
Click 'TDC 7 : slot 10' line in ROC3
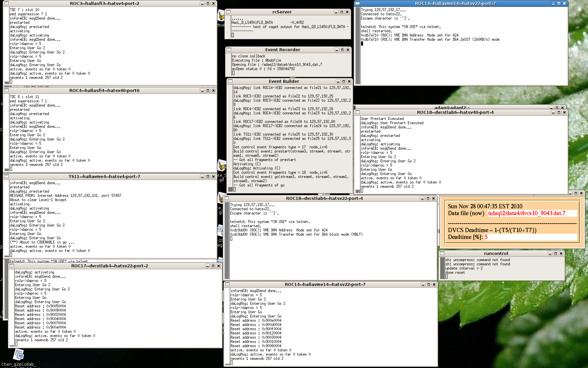[24, 10]
